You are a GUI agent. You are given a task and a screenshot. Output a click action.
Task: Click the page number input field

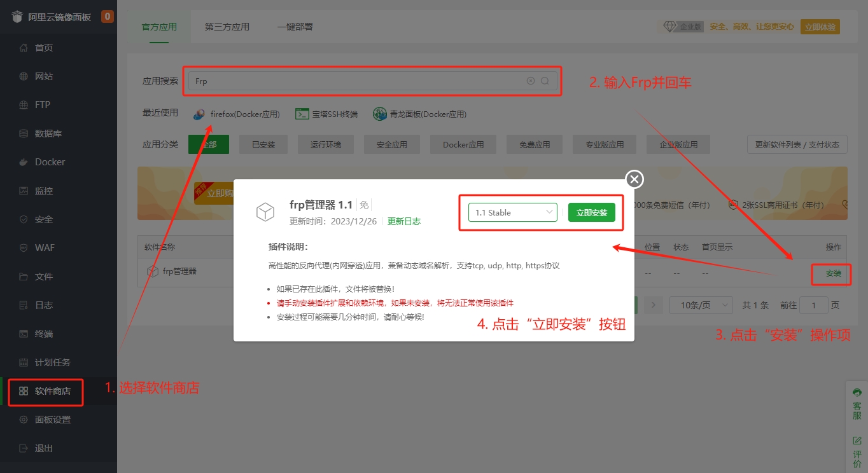[x=813, y=305]
